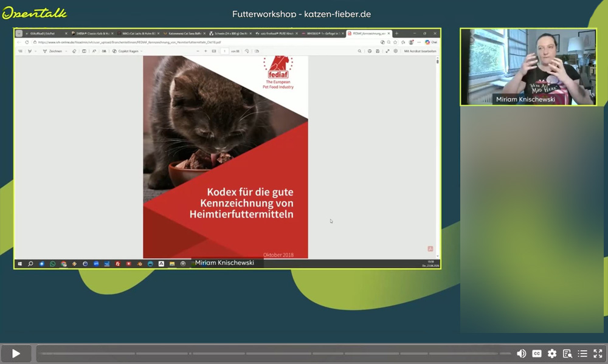
Task: Open PDF viewer settings gear
Action: (396, 51)
